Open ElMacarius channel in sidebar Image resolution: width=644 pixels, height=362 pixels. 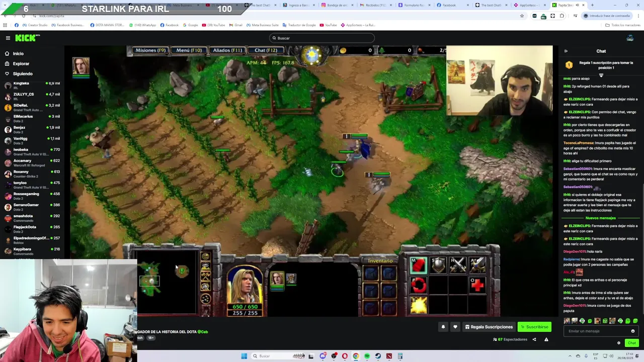coord(32,118)
